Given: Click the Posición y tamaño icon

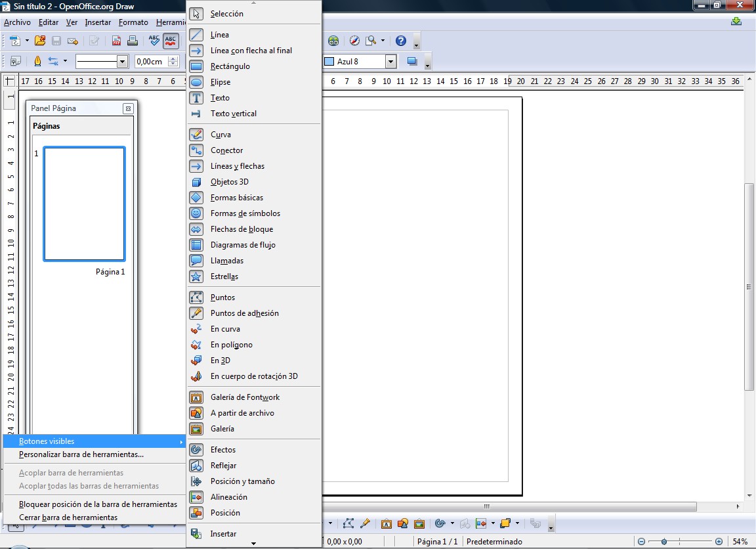Looking at the screenshot, I should (196, 481).
